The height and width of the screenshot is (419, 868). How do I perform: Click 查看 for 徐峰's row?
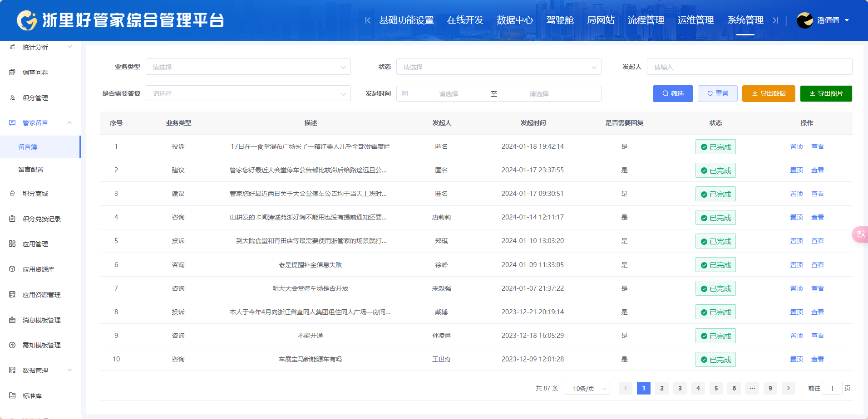pos(818,265)
